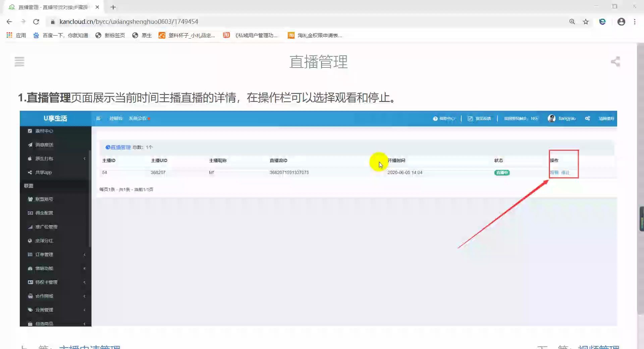Image resolution: width=644 pixels, height=349 pixels.
Task: Click the 直播管理 panel title
Action: click(x=120, y=147)
